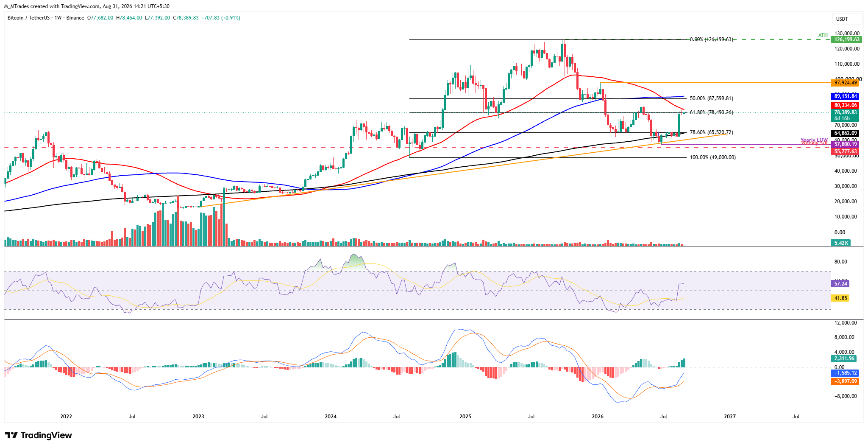The height and width of the screenshot is (448, 868).
Task: Click 2026 on the time axis
Action: (598, 417)
